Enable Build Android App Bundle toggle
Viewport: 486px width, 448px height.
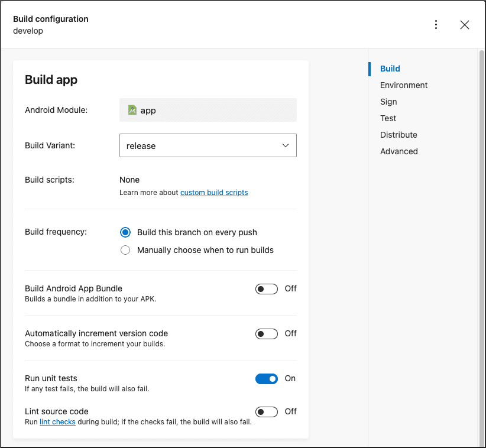click(267, 289)
